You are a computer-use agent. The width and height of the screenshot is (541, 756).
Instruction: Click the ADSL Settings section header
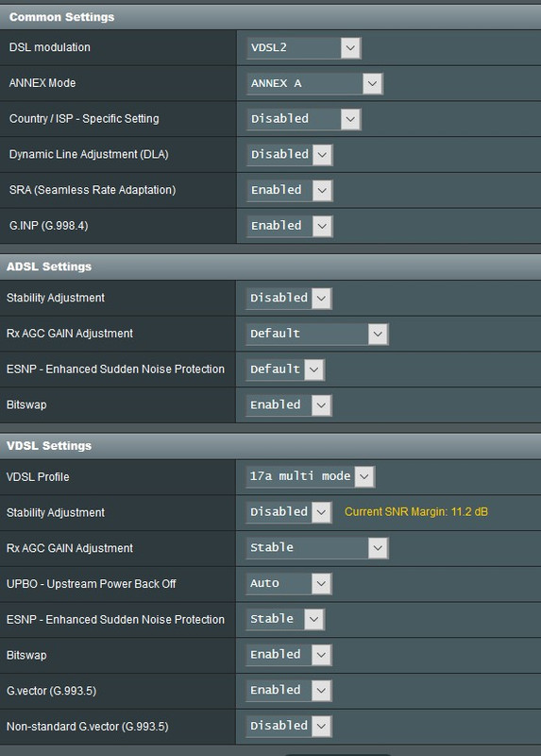(x=270, y=266)
